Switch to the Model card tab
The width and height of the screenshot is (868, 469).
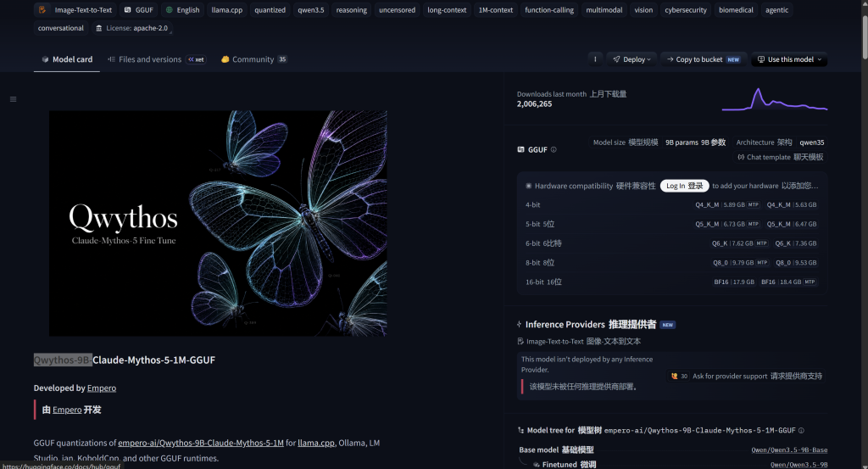(67, 59)
